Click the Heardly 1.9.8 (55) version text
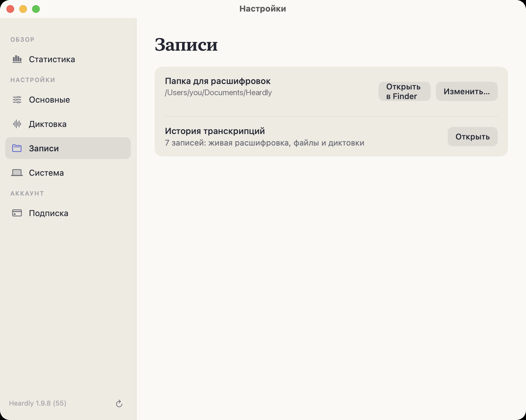Image resolution: width=526 pixels, height=420 pixels. 38,403
